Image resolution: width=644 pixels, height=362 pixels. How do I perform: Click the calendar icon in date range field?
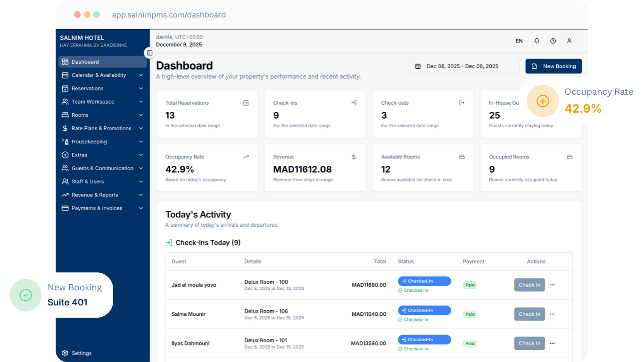tap(418, 66)
